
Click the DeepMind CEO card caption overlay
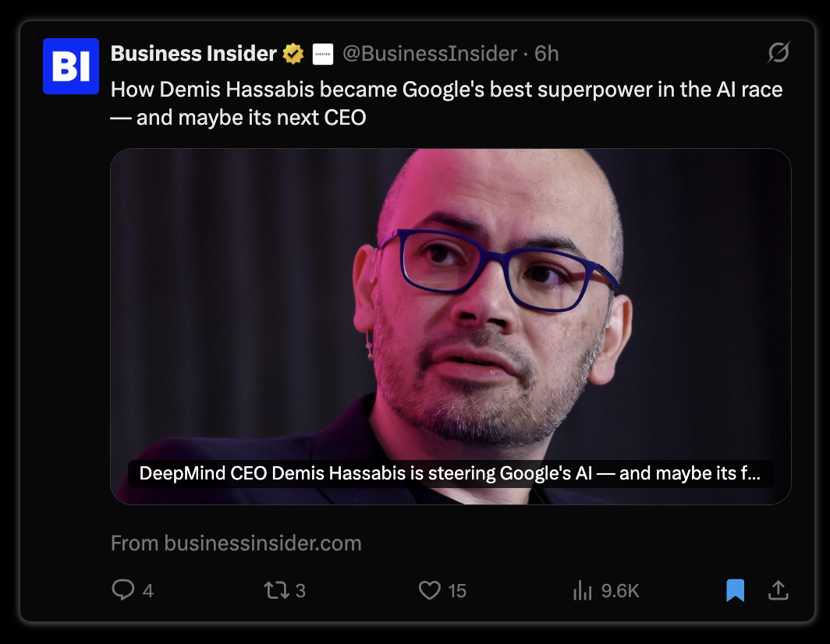(450, 473)
